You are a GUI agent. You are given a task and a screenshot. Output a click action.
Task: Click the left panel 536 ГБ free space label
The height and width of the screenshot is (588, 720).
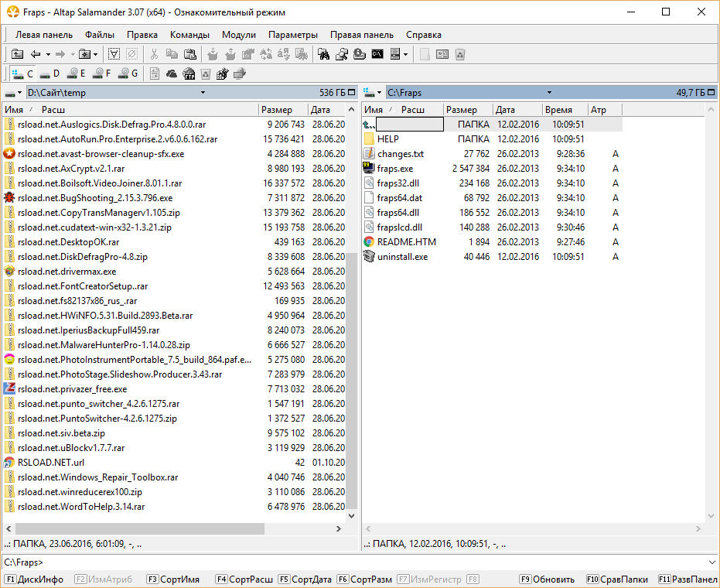[332, 93]
